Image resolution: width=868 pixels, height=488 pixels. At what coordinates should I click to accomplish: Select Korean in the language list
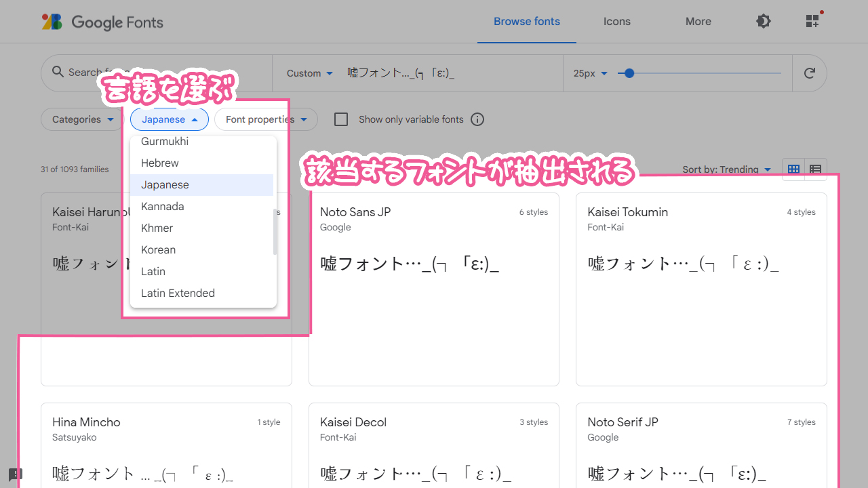click(201, 250)
